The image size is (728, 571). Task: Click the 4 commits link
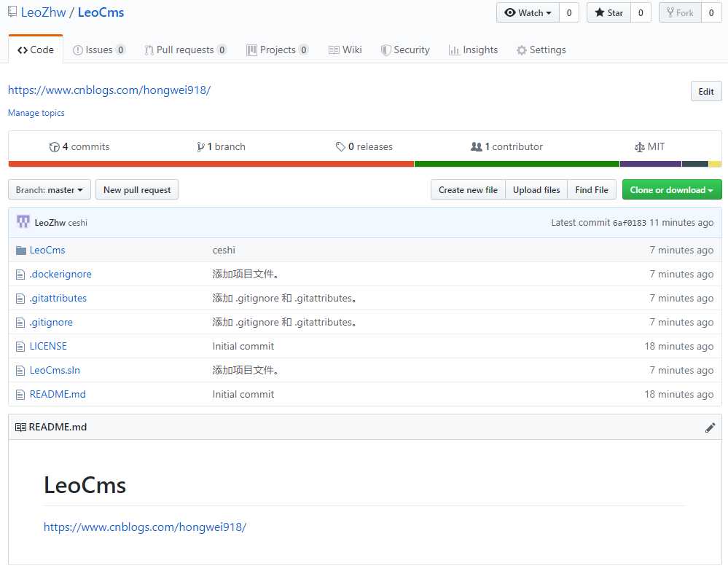coord(79,147)
